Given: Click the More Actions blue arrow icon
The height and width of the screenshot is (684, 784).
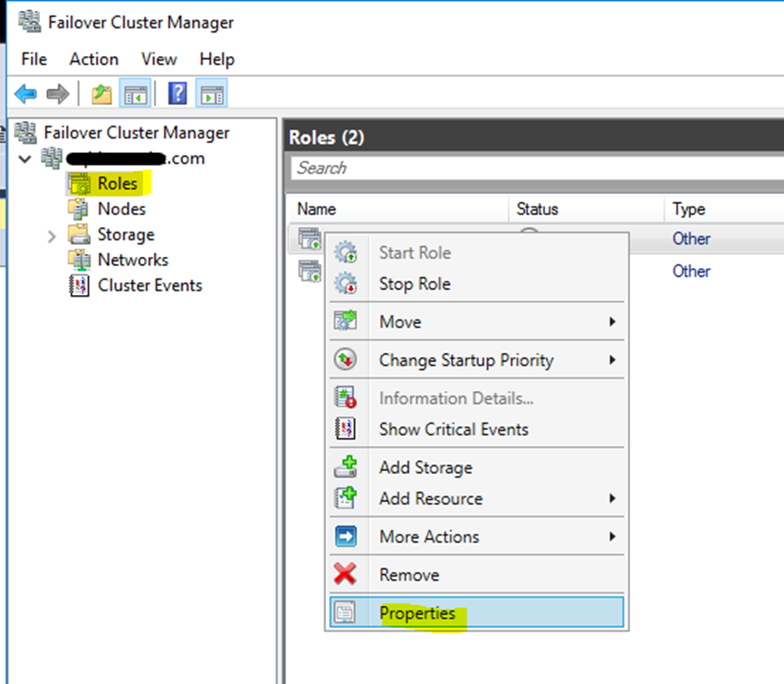Looking at the screenshot, I should [346, 537].
